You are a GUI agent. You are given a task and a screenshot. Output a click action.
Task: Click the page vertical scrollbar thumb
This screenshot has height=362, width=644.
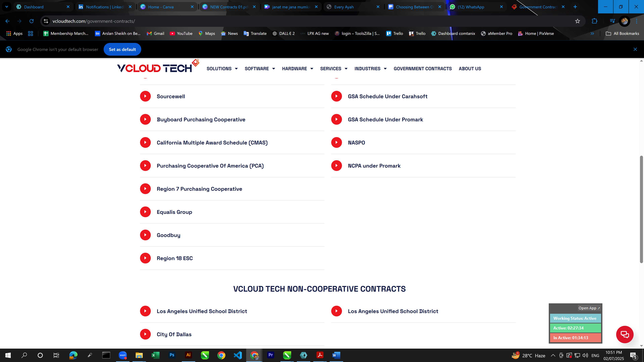point(641,209)
